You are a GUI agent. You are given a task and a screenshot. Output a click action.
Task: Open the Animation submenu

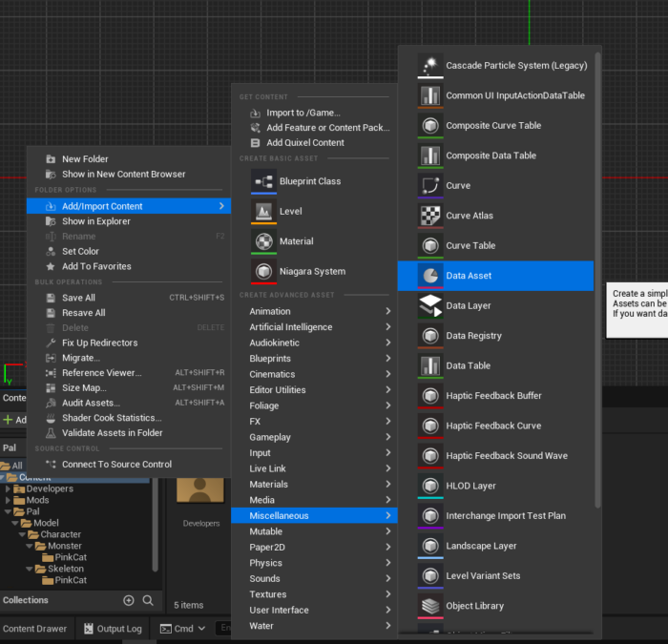pos(314,311)
